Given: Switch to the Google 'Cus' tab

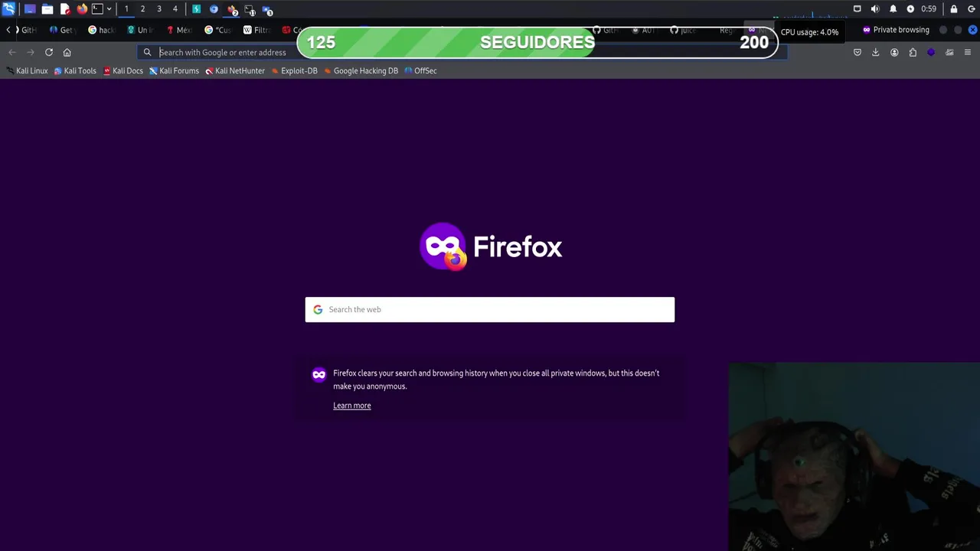Looking at the screenshot, I should tap(219, 30).
